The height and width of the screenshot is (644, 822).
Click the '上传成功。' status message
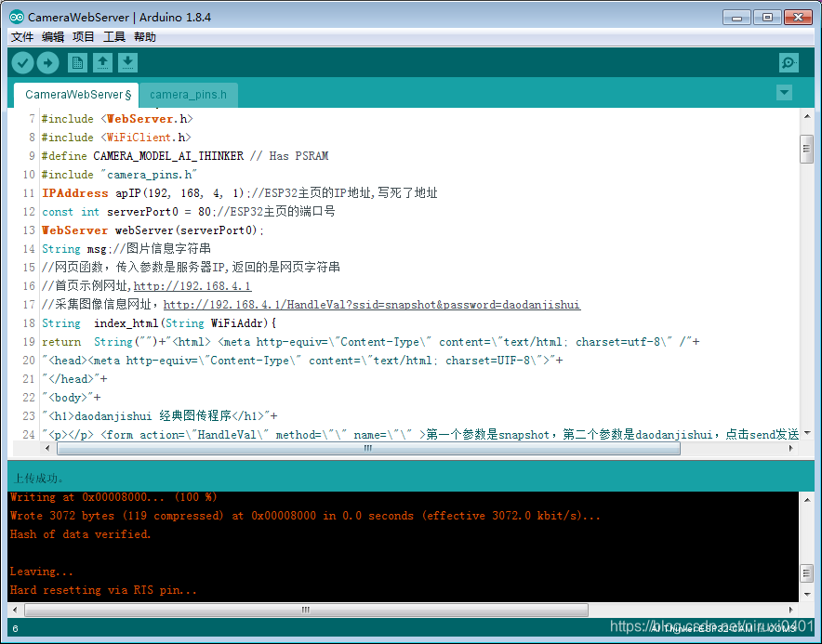[38, 478]
